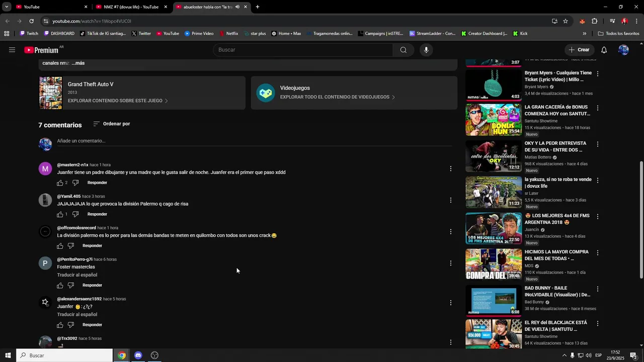
Task: Open the taskbar notification center
Action: (x=633, y=355)
